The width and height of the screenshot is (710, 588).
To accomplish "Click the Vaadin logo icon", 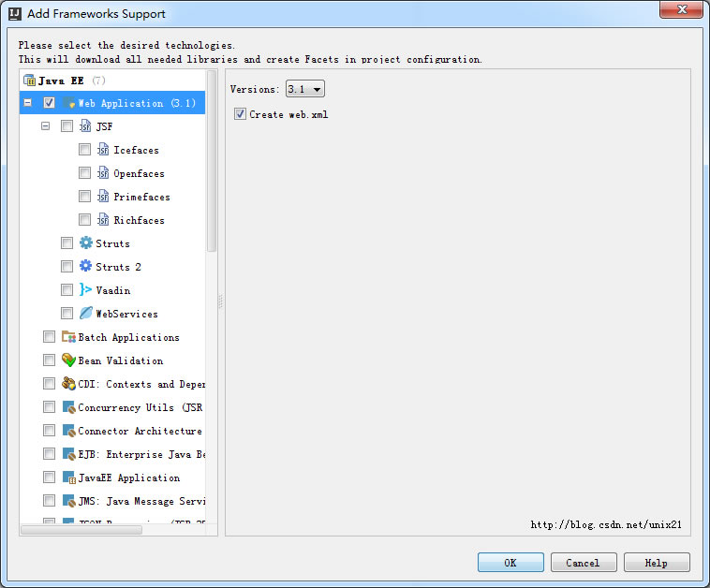I will click(x=85, y=289).
